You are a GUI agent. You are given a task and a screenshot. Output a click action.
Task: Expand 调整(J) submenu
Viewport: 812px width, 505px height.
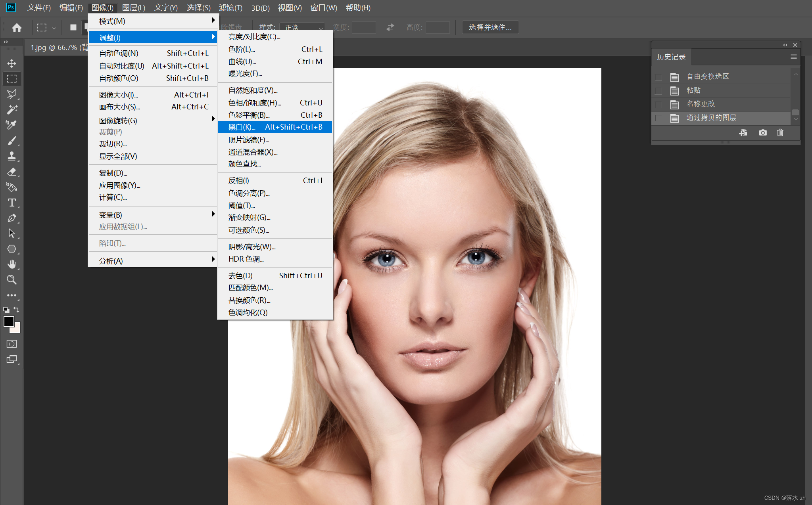point(154,37)
